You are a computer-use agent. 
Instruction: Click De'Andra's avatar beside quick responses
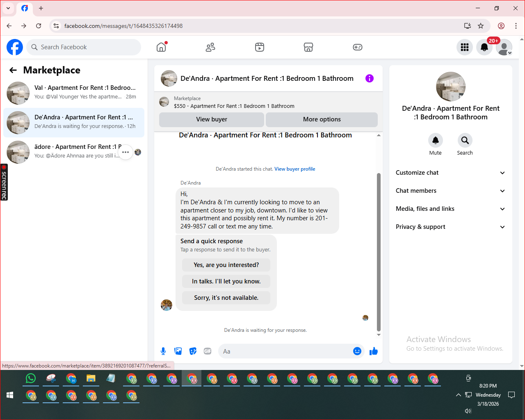click(x=167, y=305)
